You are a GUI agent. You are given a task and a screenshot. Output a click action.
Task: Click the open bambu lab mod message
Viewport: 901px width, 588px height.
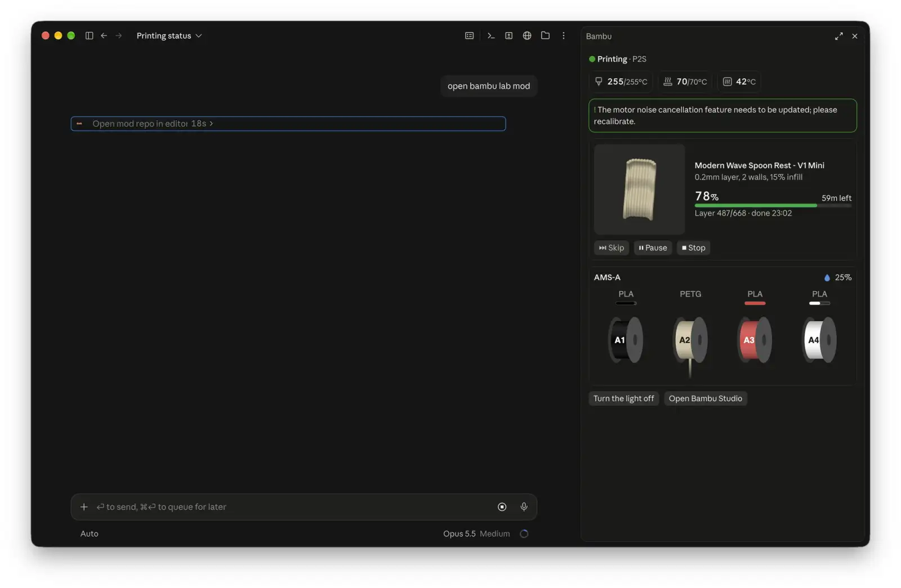tap(489, 86)
